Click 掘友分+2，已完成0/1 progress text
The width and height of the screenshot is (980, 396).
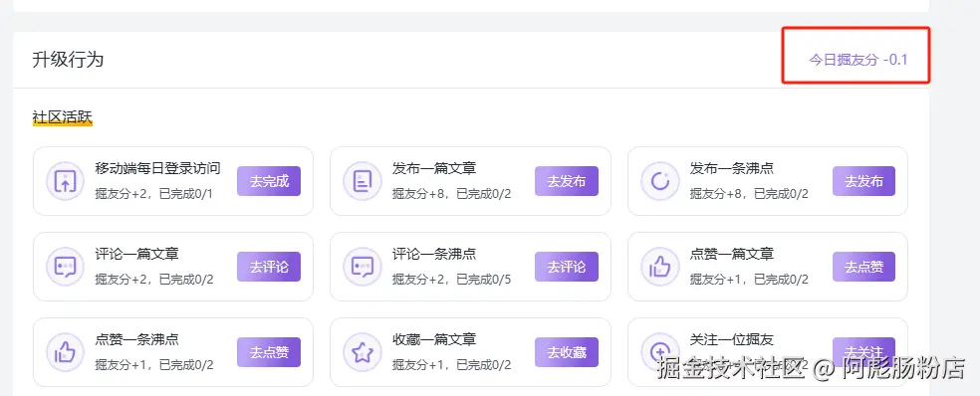click(x=154, y=194)
